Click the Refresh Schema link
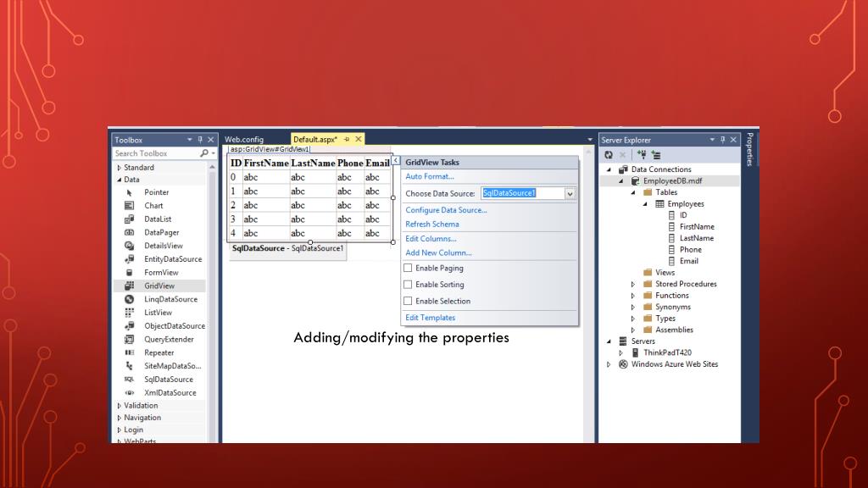The height and width of the screenshot is (488, 868). 431,224
